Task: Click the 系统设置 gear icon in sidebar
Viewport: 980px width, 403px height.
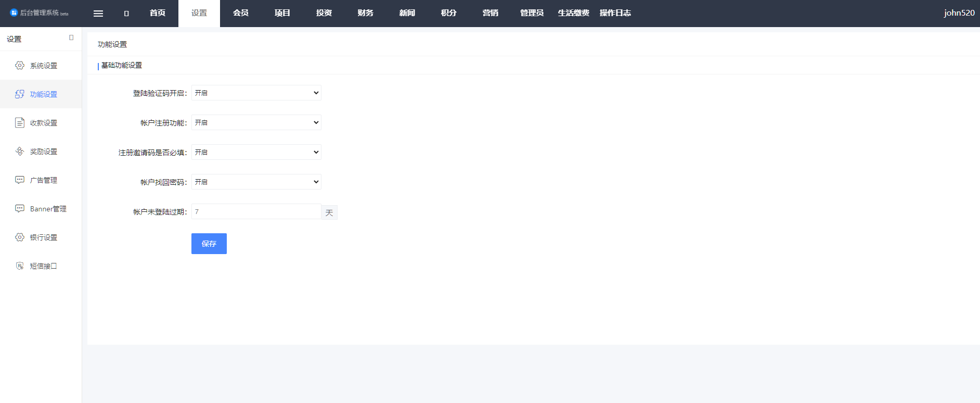Action: point(20,66)
